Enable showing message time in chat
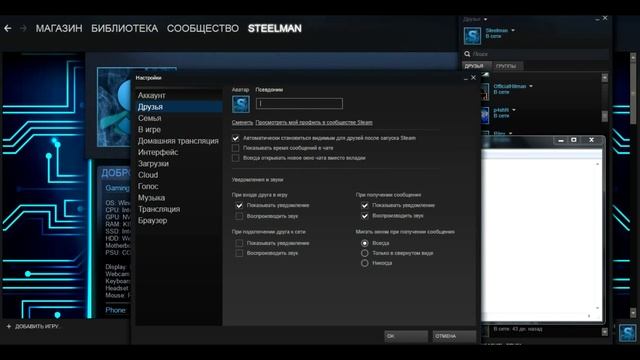This screenshot has height=360, width=640. tap(236, 148)
